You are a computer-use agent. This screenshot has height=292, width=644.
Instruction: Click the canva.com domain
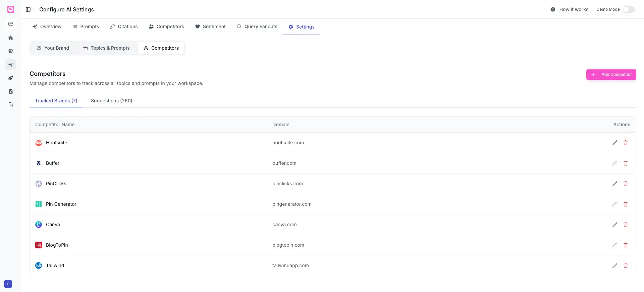pos(284,225)
